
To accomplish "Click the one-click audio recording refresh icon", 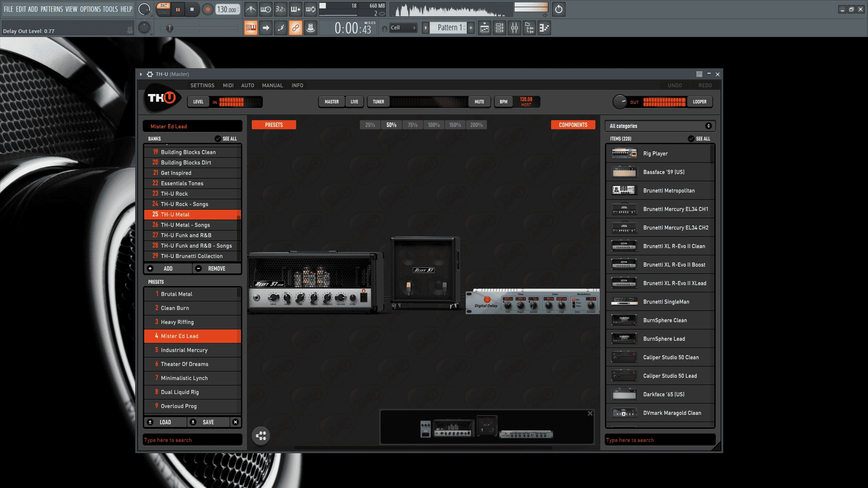I will click(x=559, y=9).
